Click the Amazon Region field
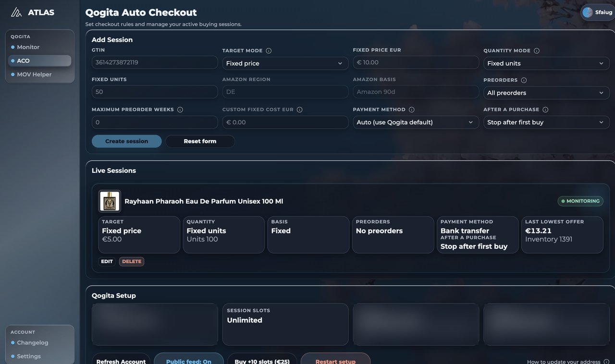 [285, 92]
